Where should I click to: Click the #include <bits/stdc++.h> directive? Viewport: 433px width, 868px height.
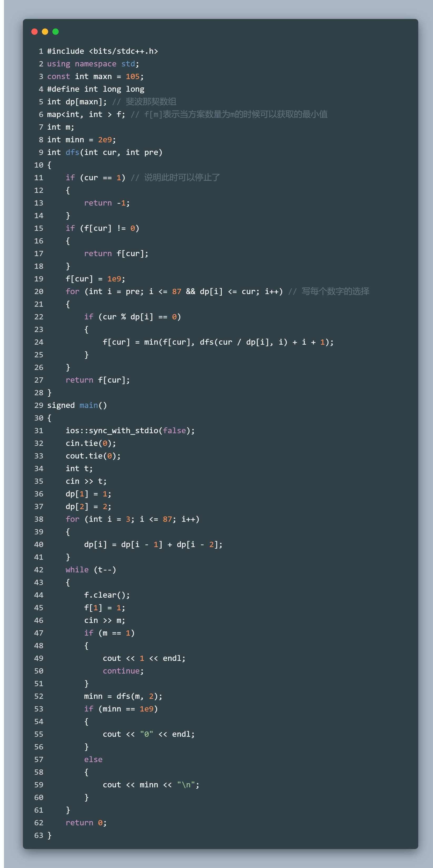click(102, 51)
